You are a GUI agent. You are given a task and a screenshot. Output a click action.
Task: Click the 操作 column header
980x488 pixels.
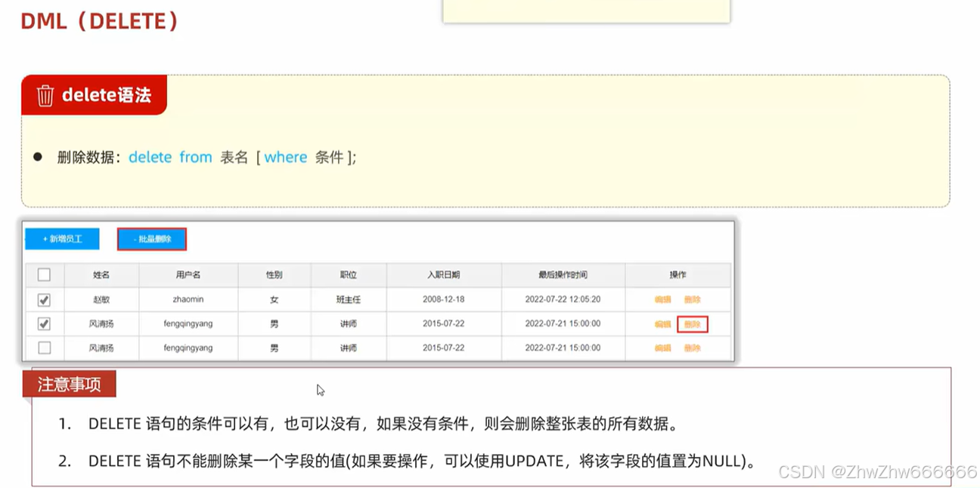pyautogui.click(x=677, y=274)
